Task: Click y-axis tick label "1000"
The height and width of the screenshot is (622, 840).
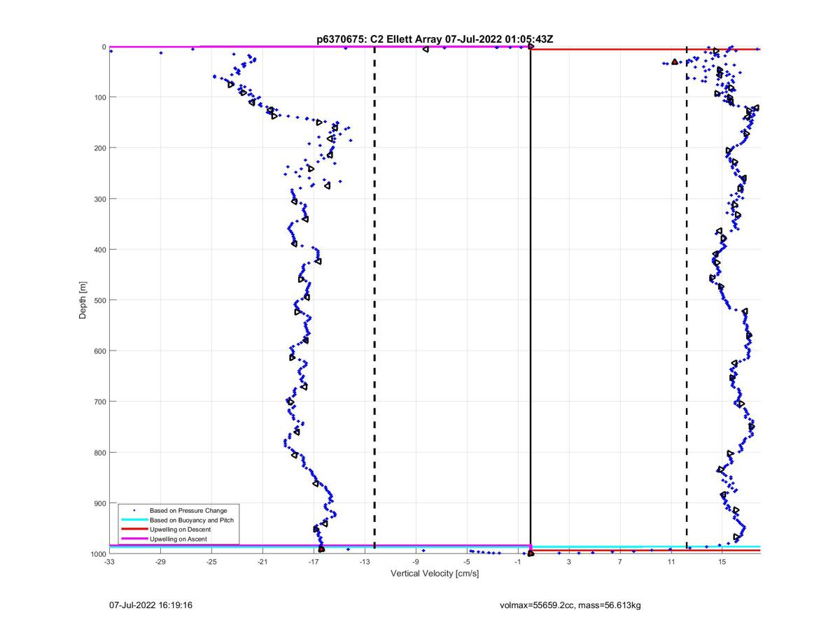Action: (x=98, y=554)
